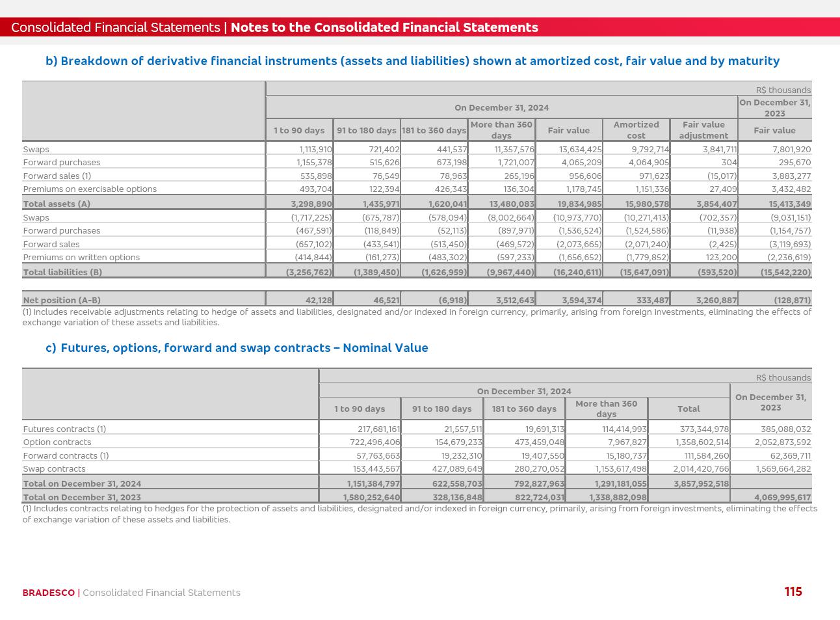Click the Net position fair value 3,594,374 cell

581,300
